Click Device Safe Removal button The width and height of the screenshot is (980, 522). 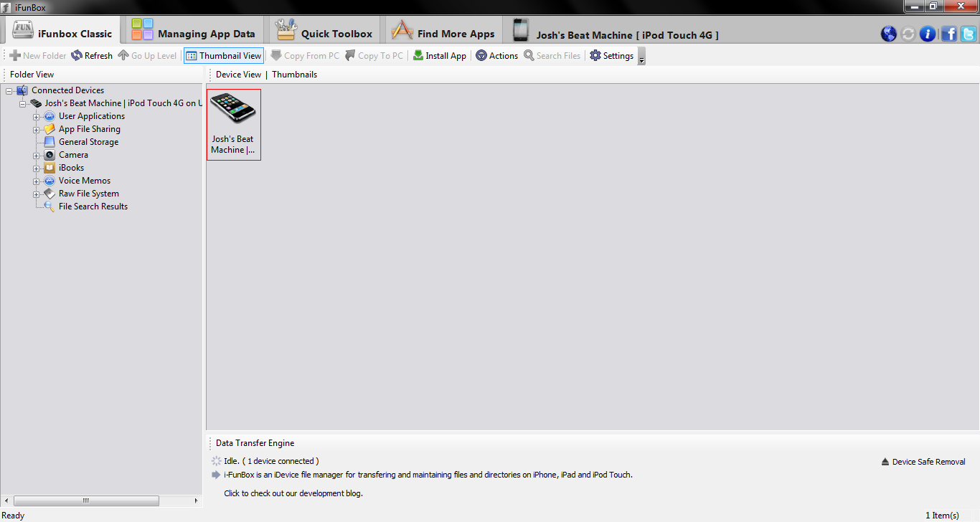pyautogui.click(x=923, y=462)
